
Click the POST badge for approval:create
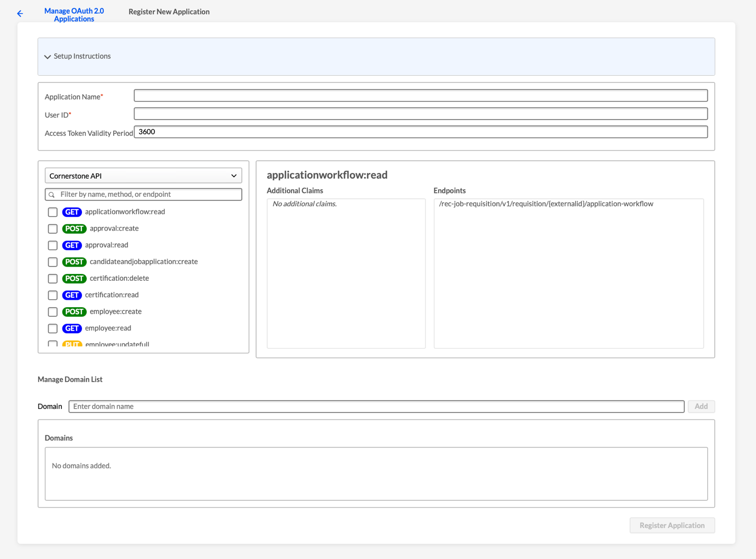click(x=74, y=228)
